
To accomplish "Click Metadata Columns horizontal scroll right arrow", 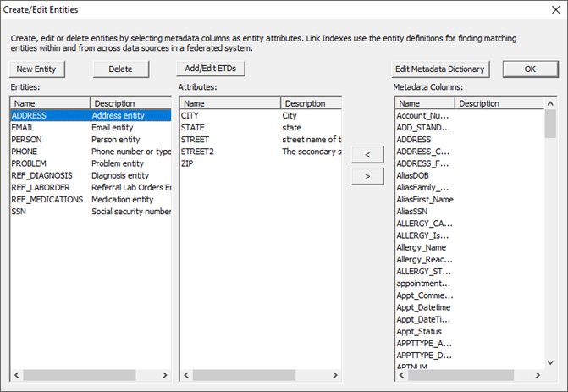I will pos(538,375).
